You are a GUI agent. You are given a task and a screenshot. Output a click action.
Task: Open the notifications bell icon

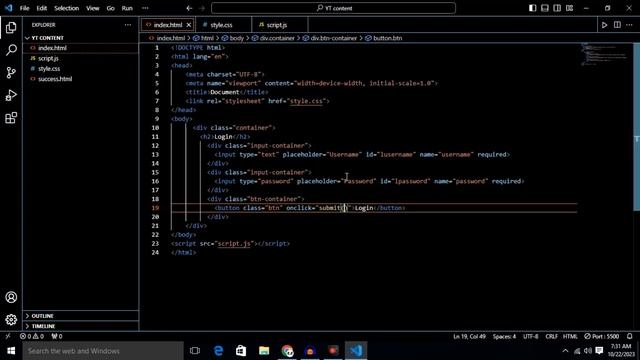(630, 336)
